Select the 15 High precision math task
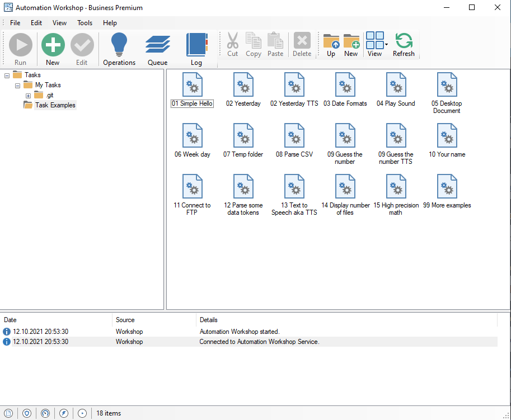This screenshot has height=420, width=511. point(396,195)
